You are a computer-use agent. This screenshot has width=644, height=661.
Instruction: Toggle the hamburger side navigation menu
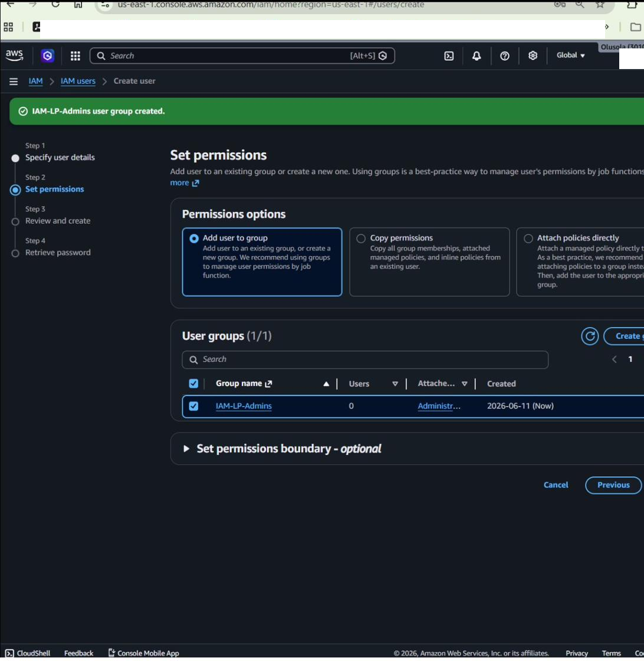14,81
